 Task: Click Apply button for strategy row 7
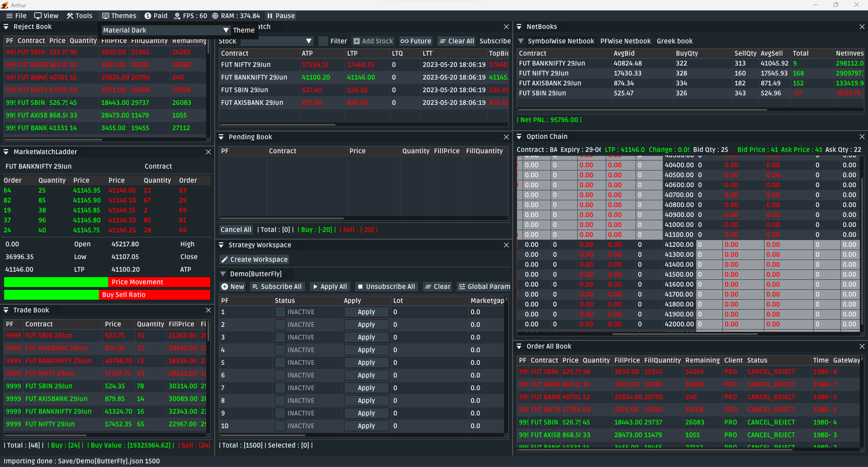(366, 388)
